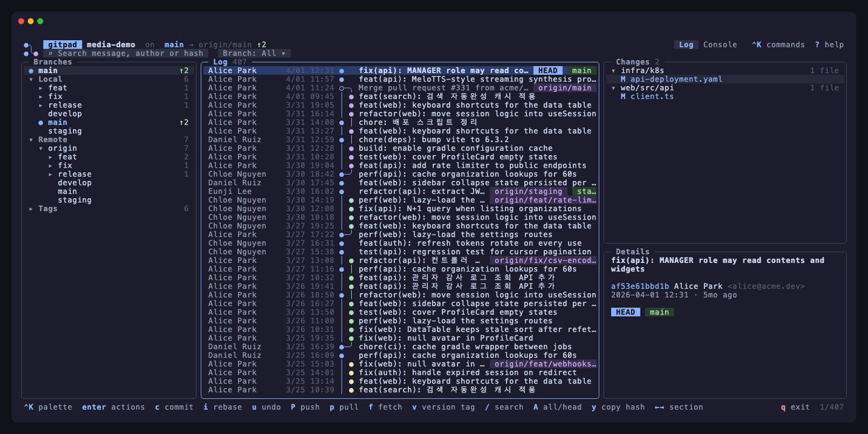This screenshot has height=434, width=868.
Task: Switch to the Console tab
Action: (720, 45)
